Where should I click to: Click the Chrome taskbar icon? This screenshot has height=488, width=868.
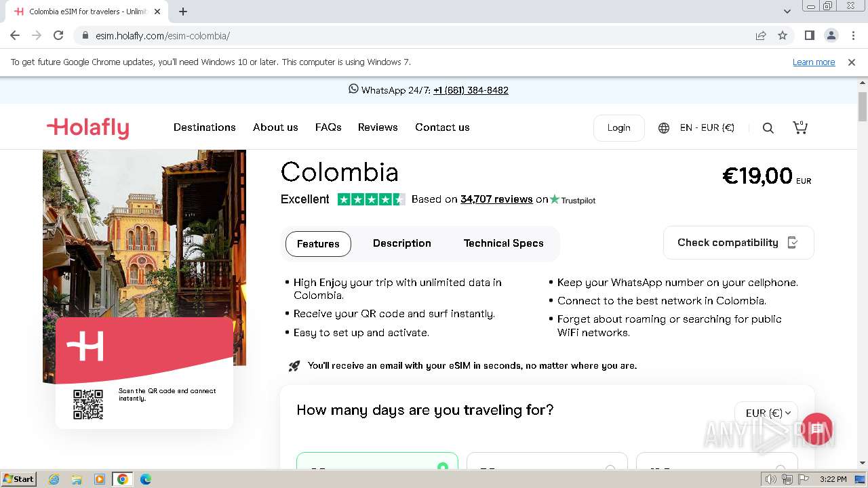pyautogui.click(x=123, y=479)
